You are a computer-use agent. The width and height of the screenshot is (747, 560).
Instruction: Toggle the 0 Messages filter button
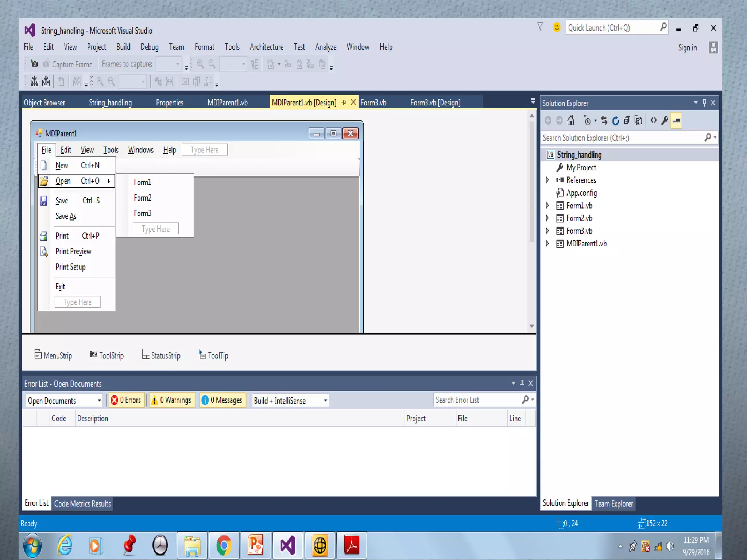tap(222, 400)
